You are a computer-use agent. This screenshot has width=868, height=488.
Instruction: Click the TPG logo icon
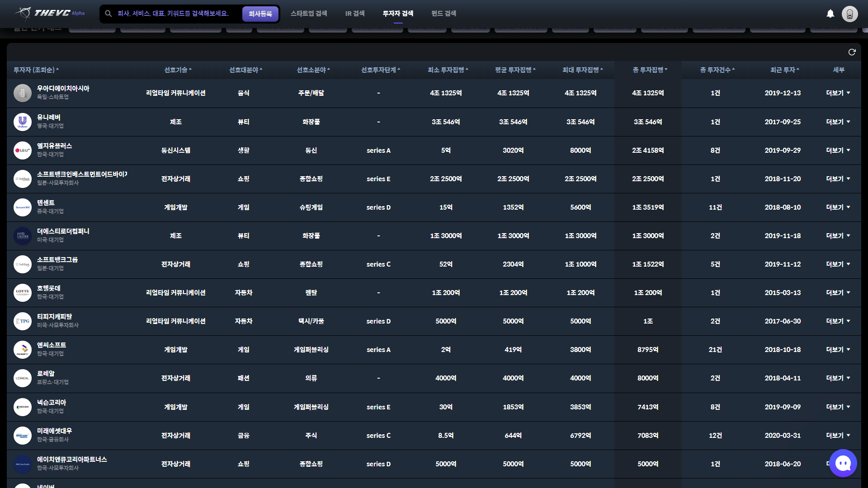[x=23, y=321]
